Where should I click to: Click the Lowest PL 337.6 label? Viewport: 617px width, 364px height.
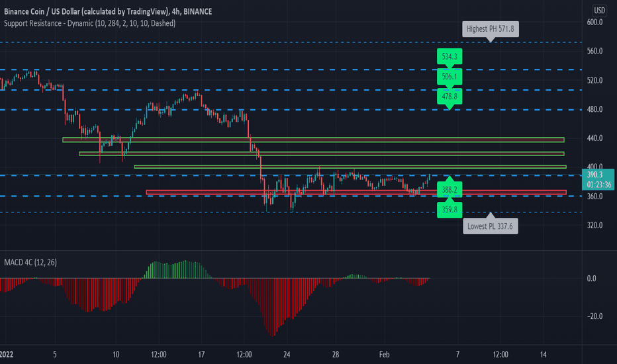tap(491, 226)
